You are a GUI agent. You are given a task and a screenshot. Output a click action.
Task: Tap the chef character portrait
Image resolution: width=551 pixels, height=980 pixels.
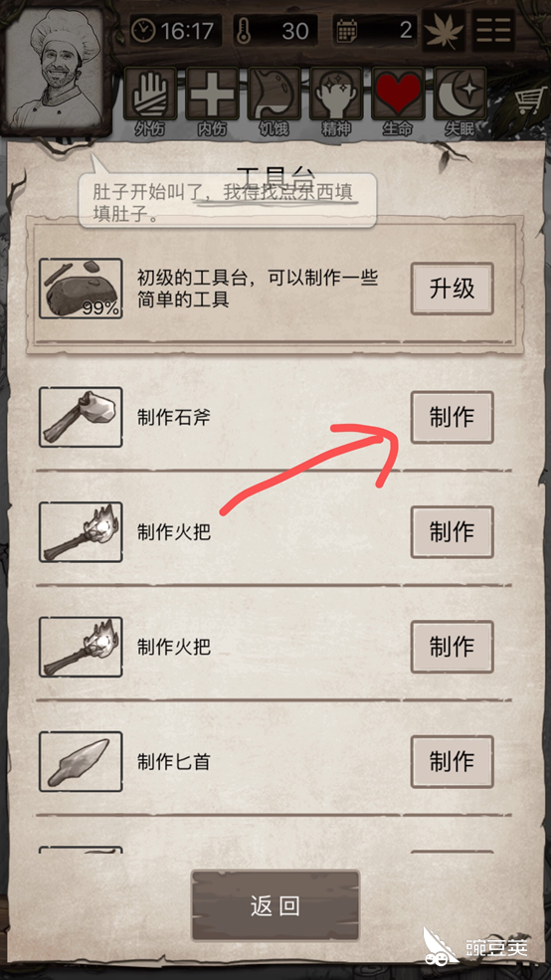pyautogui.click(x=57, y=68)
